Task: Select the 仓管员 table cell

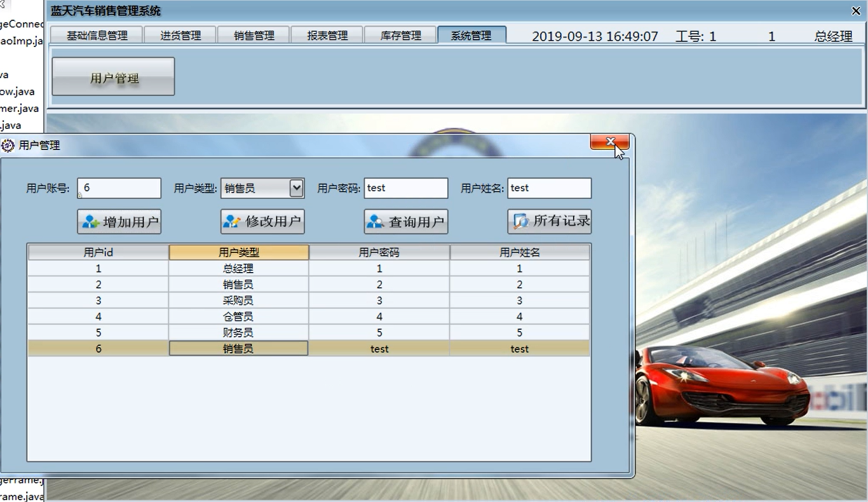Action: [x=238, y=316]
